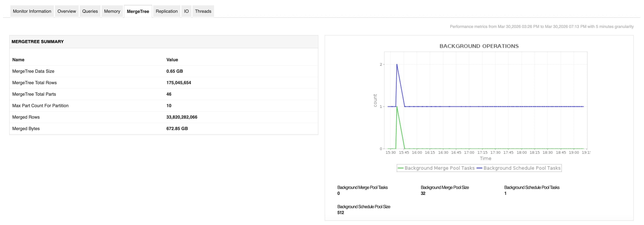Viewport: 644px width, 225px height.
Task: Select the MergeTree tab
Action: (x=138, y=11)
